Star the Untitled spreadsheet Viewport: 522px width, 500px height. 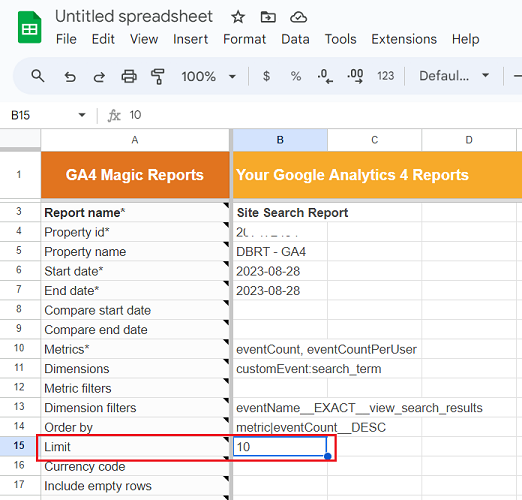coord(238,17)
